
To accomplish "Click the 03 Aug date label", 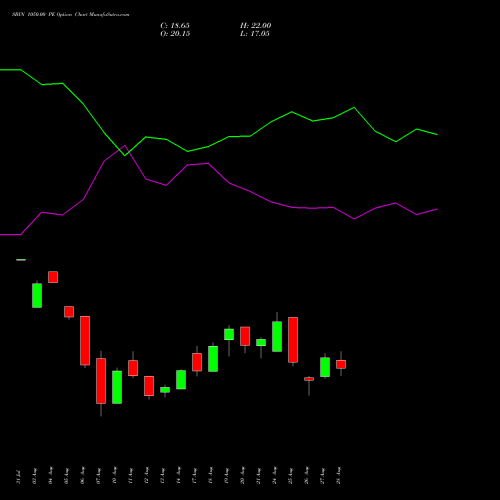I will pyautogui.click(x=34, y=476).
